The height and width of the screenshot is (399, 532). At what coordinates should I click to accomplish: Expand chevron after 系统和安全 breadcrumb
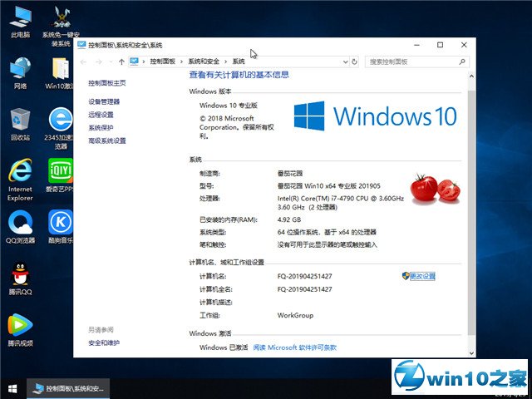[225, 62]
